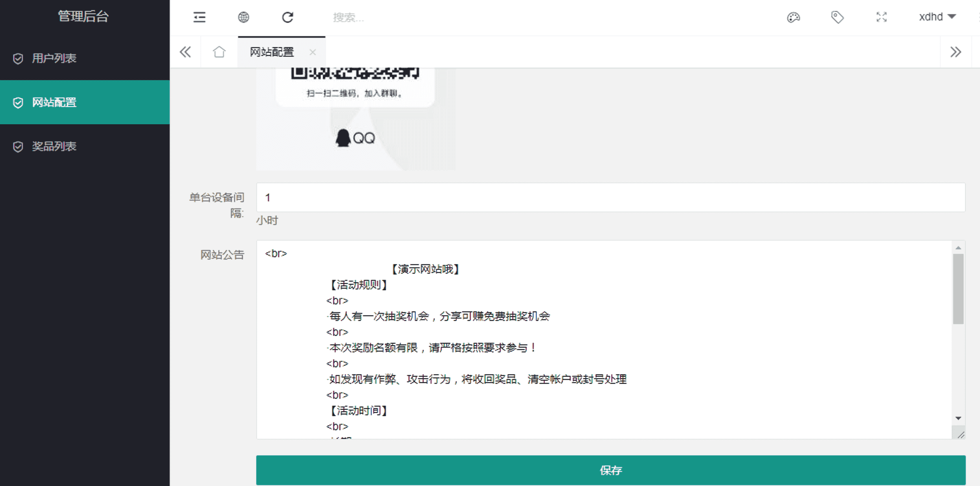980x486 pixels.
Task: Toggle fullscreen mode icon
Action: point(881,17)
